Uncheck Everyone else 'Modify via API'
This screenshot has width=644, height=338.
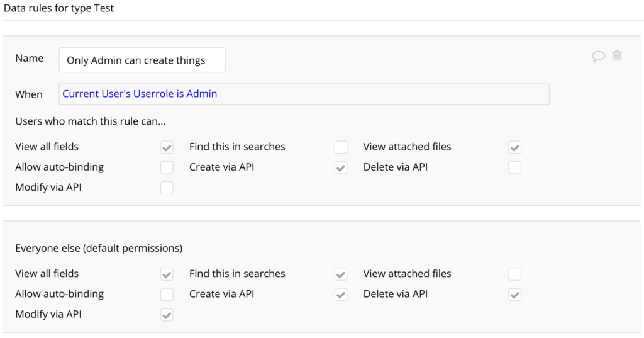(x=167, y=315)
